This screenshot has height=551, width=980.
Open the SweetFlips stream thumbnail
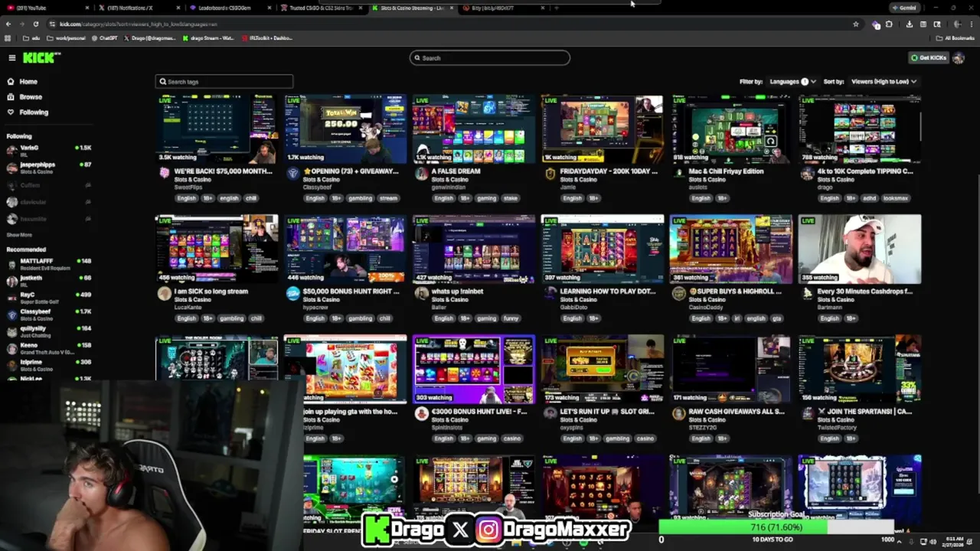(x=217, y=129)
